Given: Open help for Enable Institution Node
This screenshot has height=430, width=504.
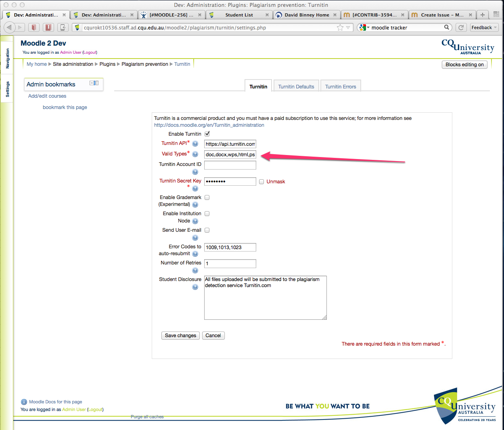Looking at the screenshot, I should pyautogui.click(x=195, y=221).
